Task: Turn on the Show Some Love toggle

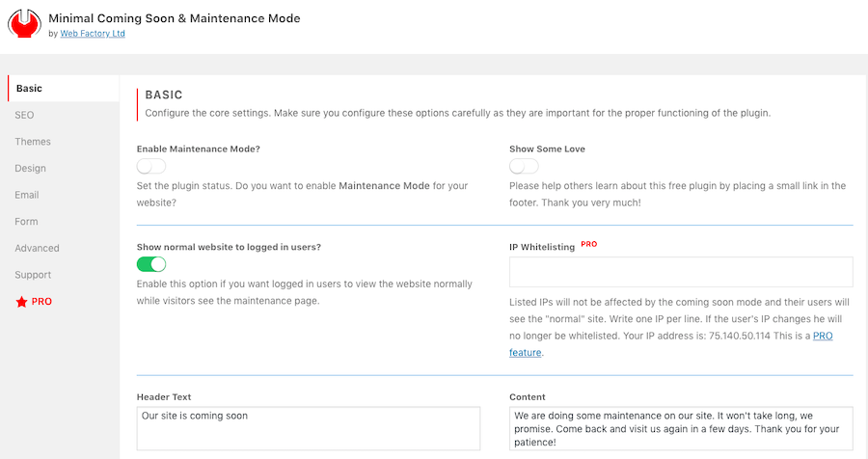Action: [524, 167]
